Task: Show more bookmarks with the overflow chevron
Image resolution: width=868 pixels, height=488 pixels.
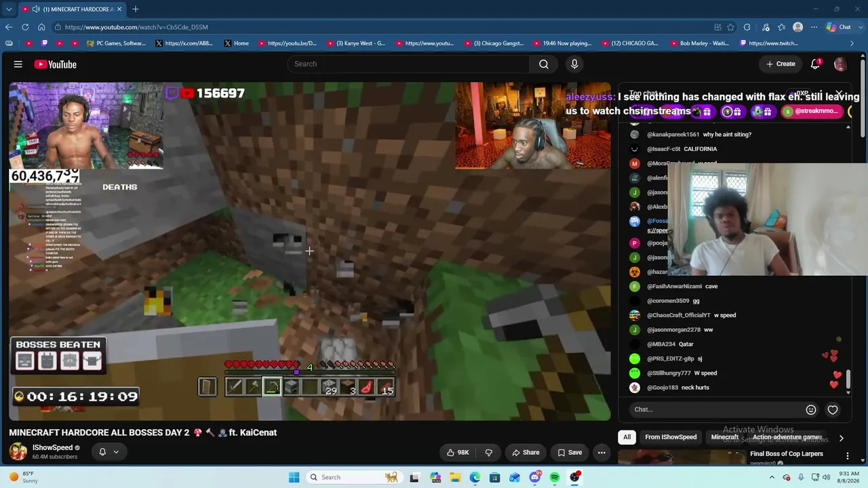Action: point(852,43)
